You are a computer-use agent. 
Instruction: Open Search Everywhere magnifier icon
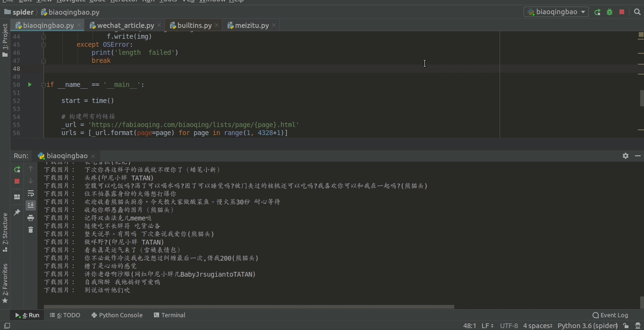pyautogui.click(x=637, y=12)
